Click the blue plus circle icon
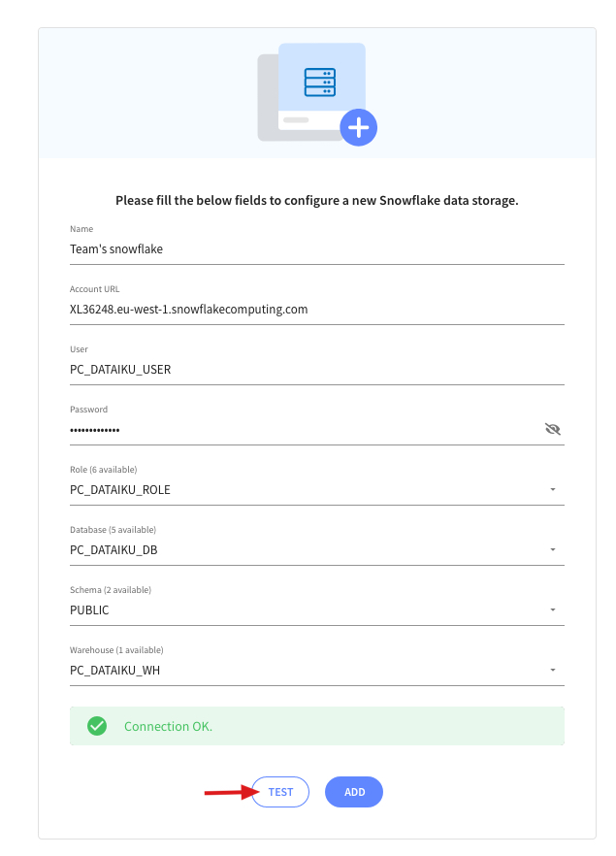Screen dimensions: 616x856 [358, 128]
